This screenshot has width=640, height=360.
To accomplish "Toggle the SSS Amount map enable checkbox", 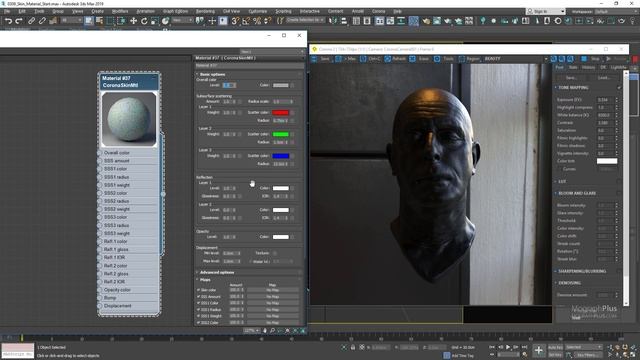I will point(199,297).
